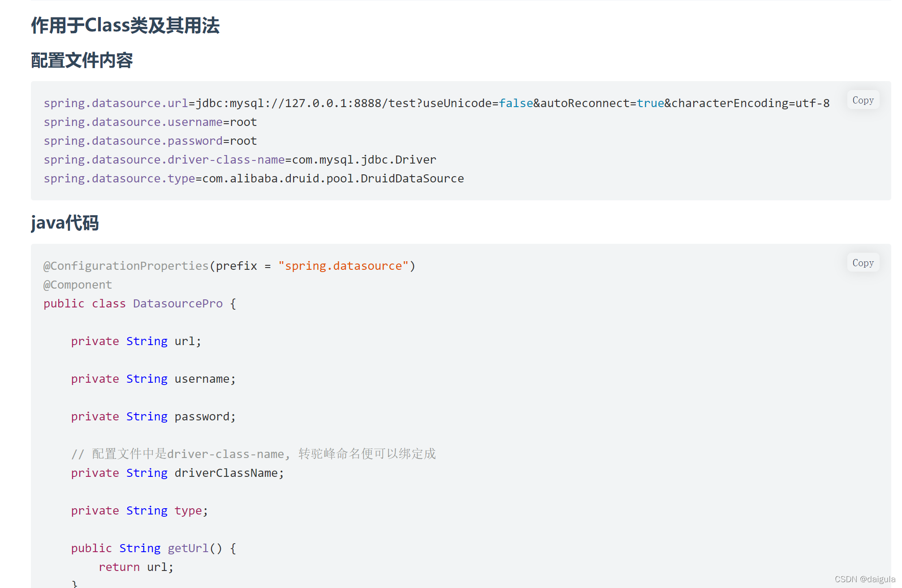902x588 pixels.
Task: Click the spring.datasource.type Druid line
Action: 254,179
